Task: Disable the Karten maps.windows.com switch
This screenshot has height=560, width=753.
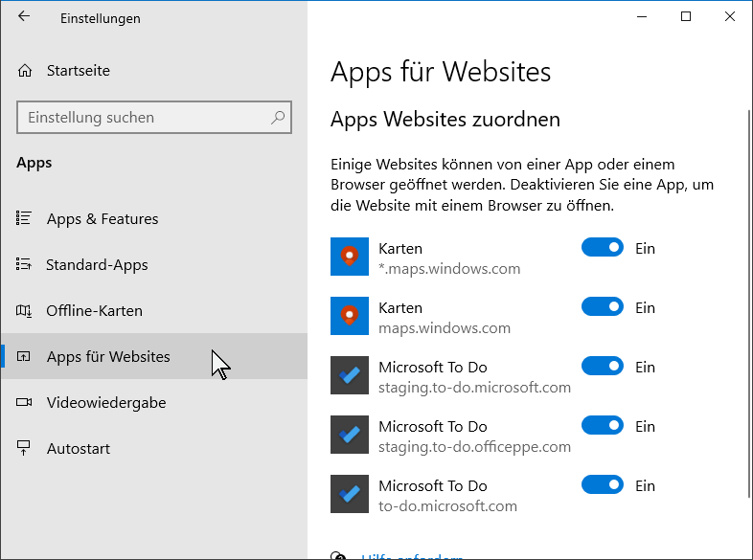Action: (x=603, y=306)
